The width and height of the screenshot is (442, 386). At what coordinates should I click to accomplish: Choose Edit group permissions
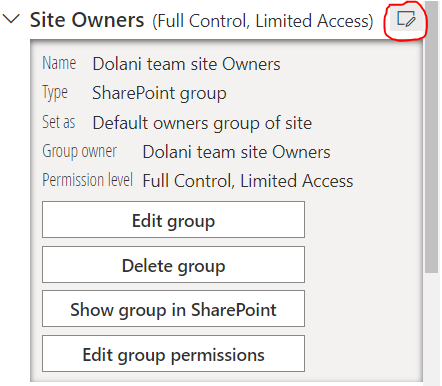click(173, 354)
